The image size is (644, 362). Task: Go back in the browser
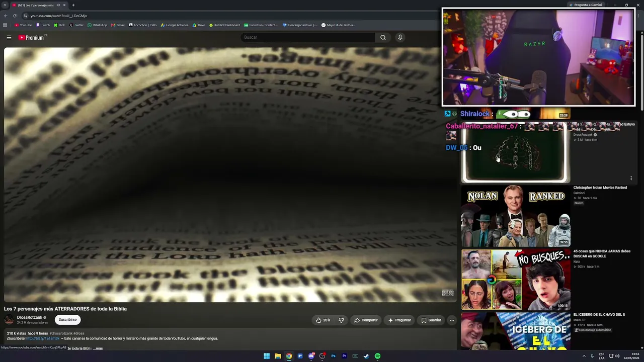coord(6,16)
